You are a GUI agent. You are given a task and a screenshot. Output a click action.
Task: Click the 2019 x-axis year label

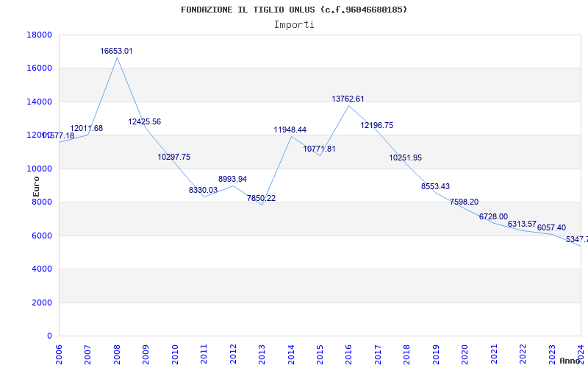click(x=436, y=354)
